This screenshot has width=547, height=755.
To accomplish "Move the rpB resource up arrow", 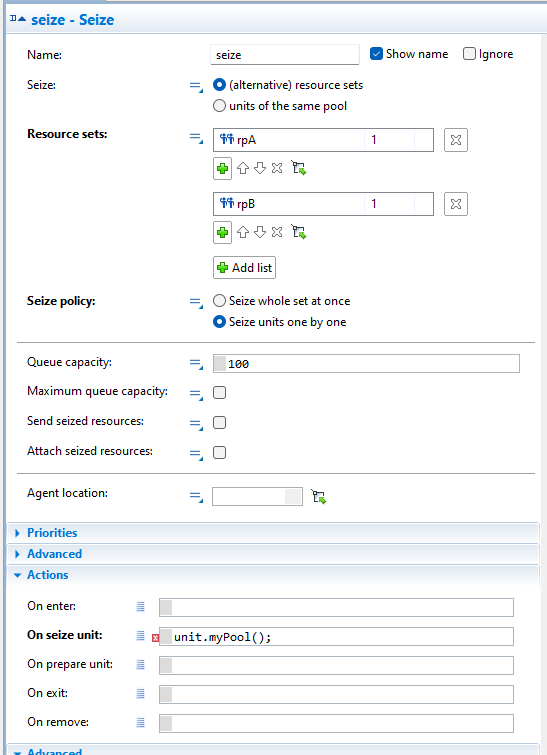I will pyautogui.click(x=243, y=233).
